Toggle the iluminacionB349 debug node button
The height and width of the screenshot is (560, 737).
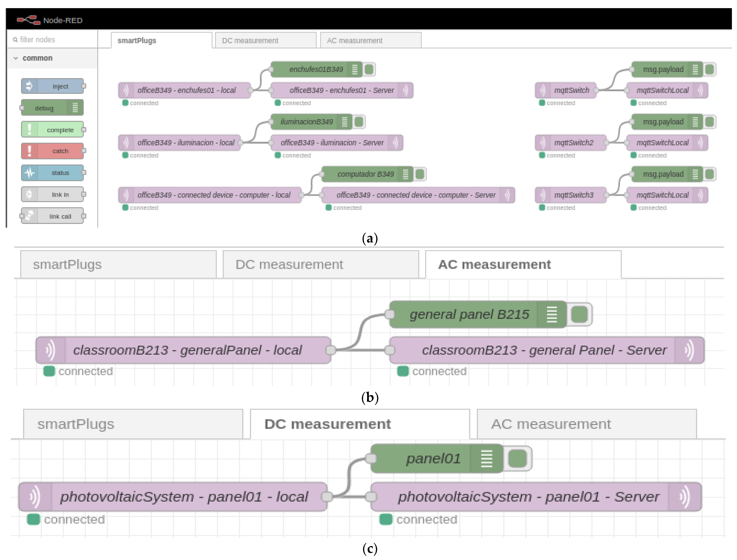pyautogui.click(x=359, y=122)
